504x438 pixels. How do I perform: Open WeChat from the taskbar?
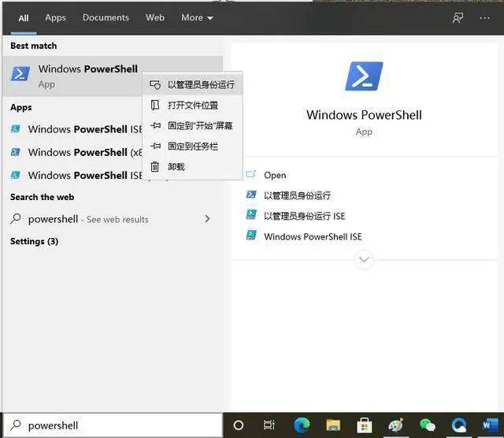(427, 425)
